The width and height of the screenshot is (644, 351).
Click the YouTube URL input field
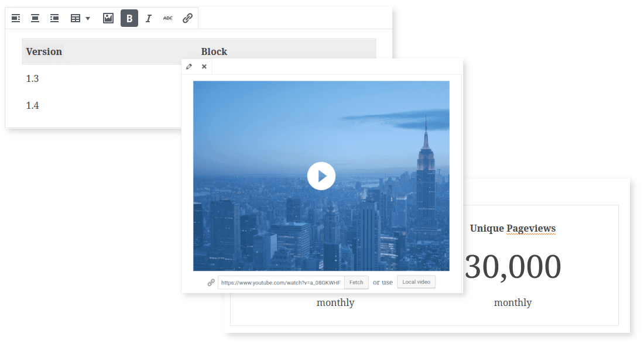281,283
